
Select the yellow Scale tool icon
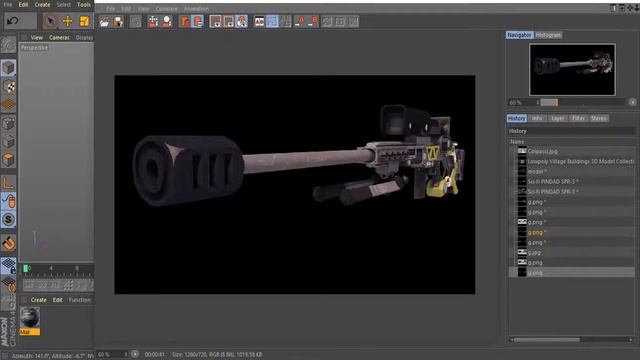tap(84, 21)
